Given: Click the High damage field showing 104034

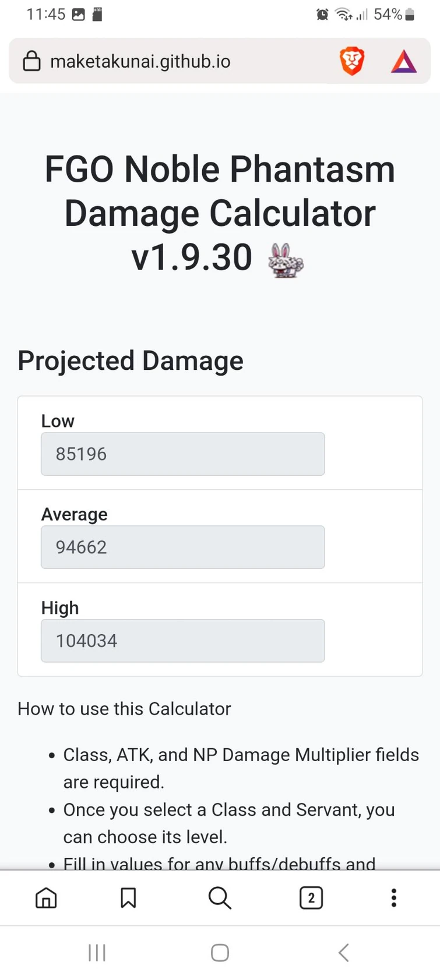Looking at the screenshot, I should [x=182, y=641].
